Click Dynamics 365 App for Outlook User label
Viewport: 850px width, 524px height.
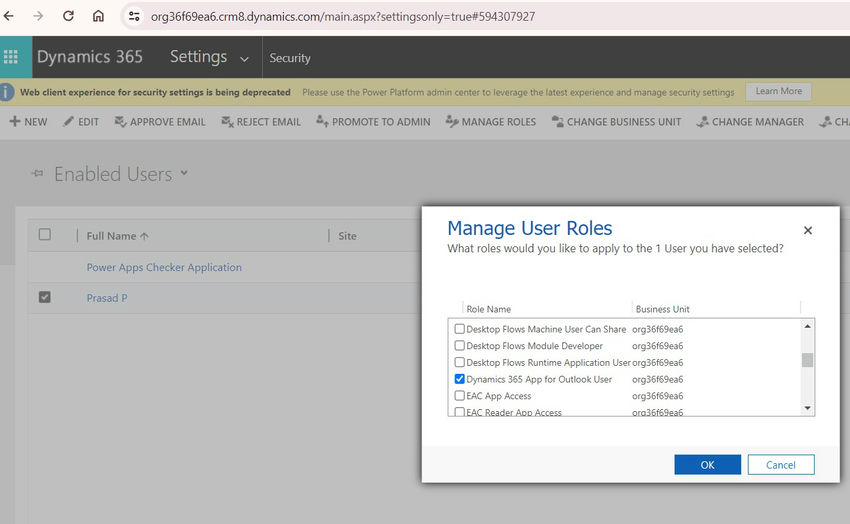539,379
